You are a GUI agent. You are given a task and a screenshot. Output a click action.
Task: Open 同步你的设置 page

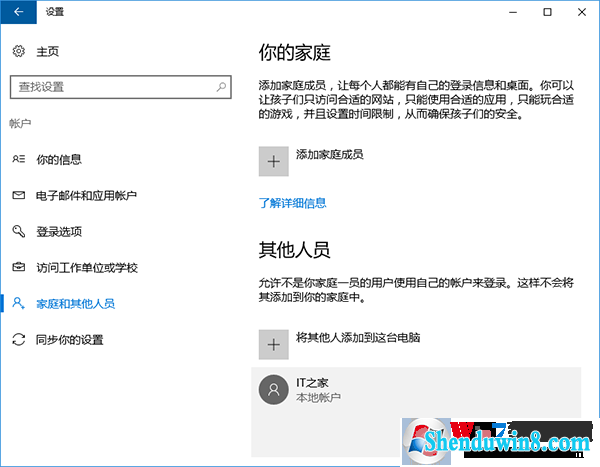tap(70, 340)
